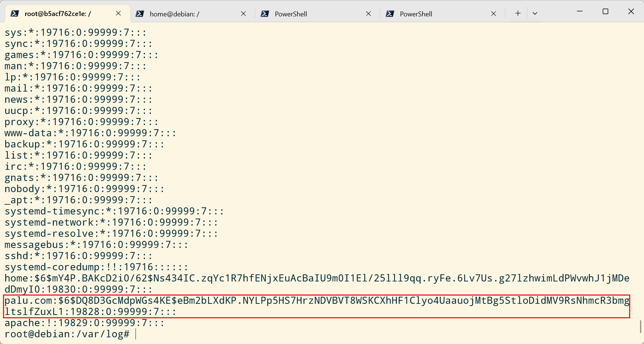Click the apache shadow entry line
Image resolution: width=644 pixels, height=344 pixels.
click(84, 323)
